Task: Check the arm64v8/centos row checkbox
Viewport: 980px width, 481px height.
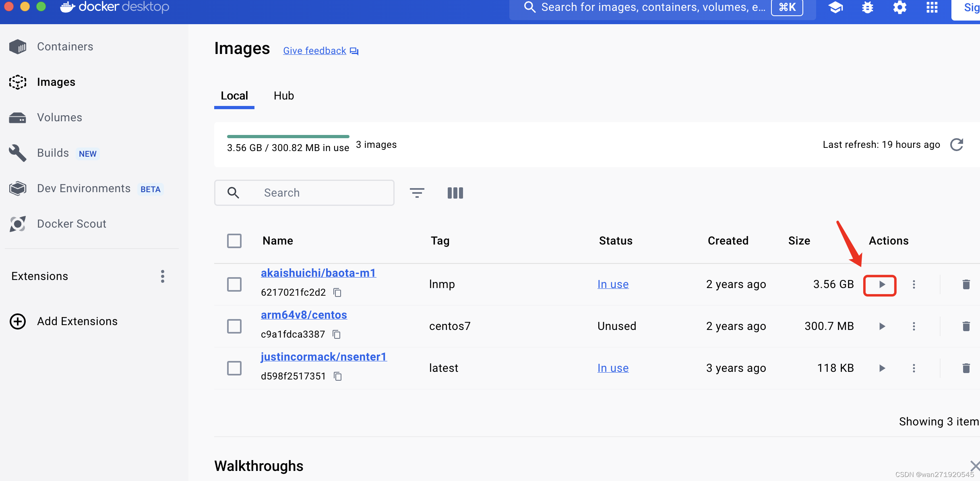Action: [234, 326]
